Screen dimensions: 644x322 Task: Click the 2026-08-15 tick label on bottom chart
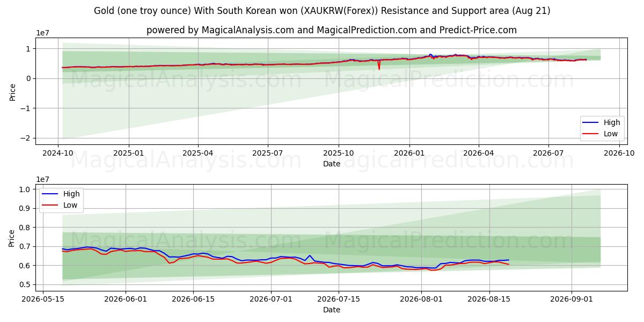pyautogui.click(x=489, y=299)
